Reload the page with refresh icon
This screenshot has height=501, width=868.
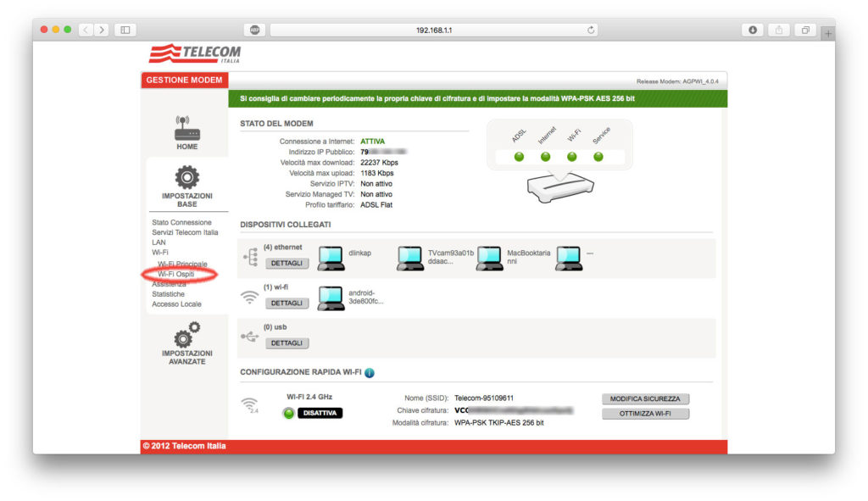(591, 30)
